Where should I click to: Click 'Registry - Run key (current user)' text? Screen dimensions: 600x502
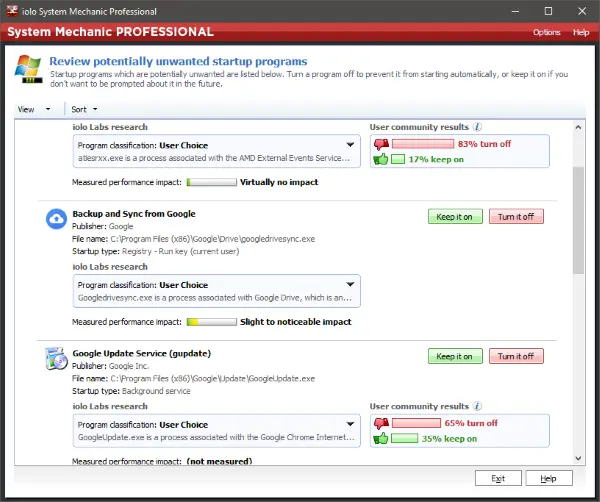pos(181,251)
